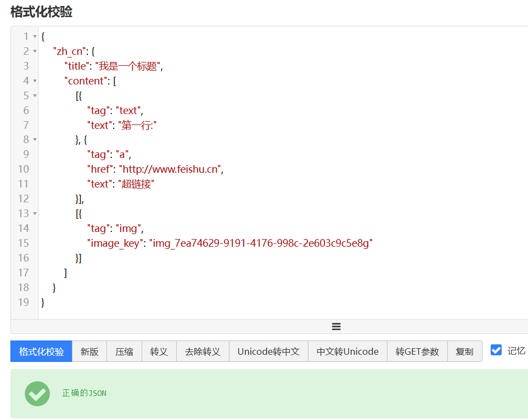Image resolution: width=528 pixels, height=420 pixels.
Task: Click the http://www.feishu.cn href text
Action: coord(171,169)
